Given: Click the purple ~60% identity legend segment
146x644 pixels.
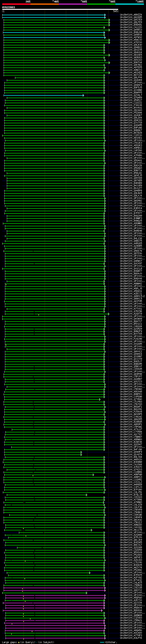Looking at the screenshot, I should pyautogui.click(x=73, y=4).
